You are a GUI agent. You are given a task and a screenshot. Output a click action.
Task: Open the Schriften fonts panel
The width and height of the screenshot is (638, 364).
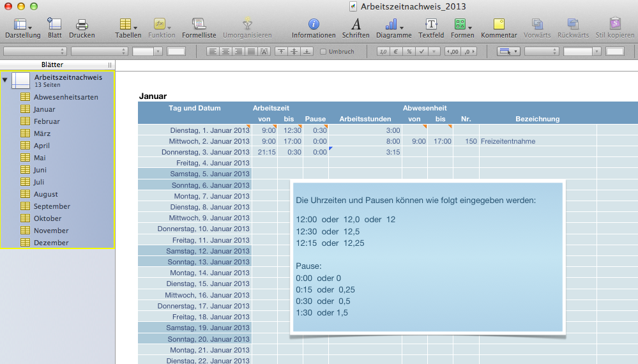[355, 25]
